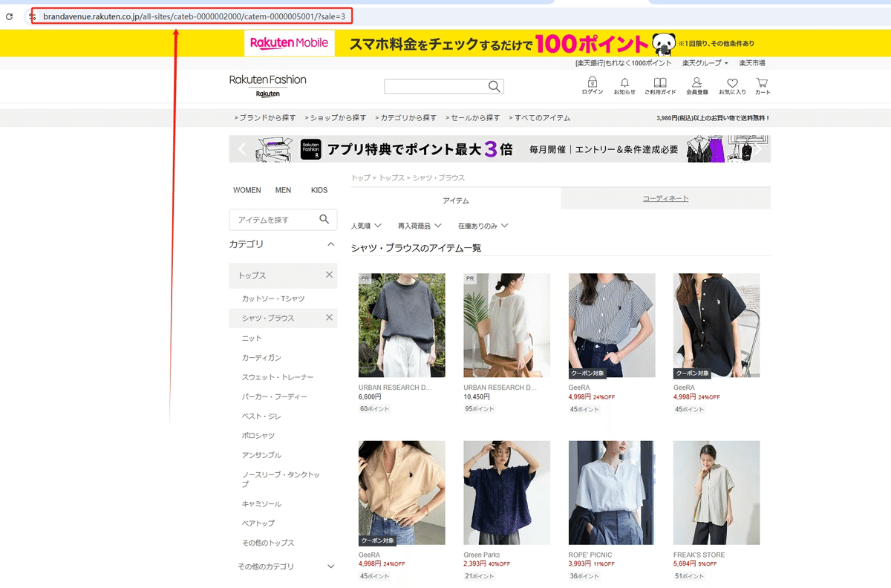
Task: Click the header search input field
Action: pos(435,87)
